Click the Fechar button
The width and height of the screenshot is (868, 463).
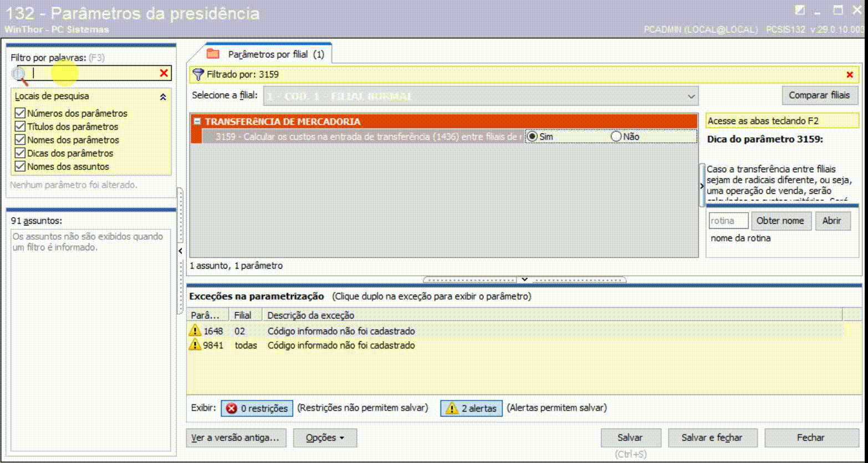tap(811, 438)
